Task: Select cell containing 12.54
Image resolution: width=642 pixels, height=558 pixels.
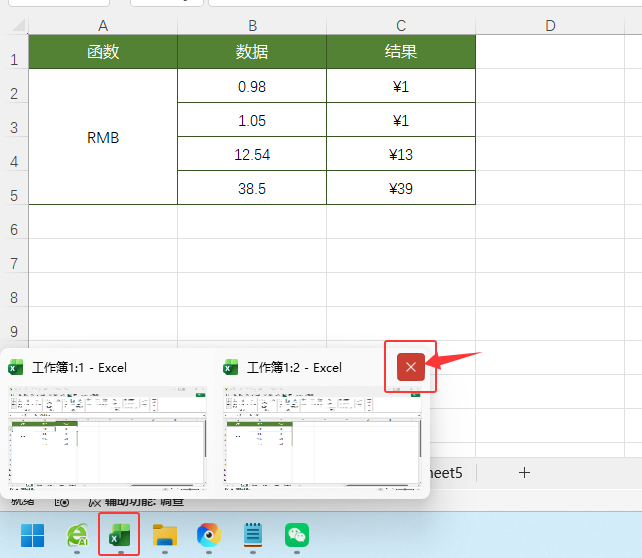Action: (252, 154)
